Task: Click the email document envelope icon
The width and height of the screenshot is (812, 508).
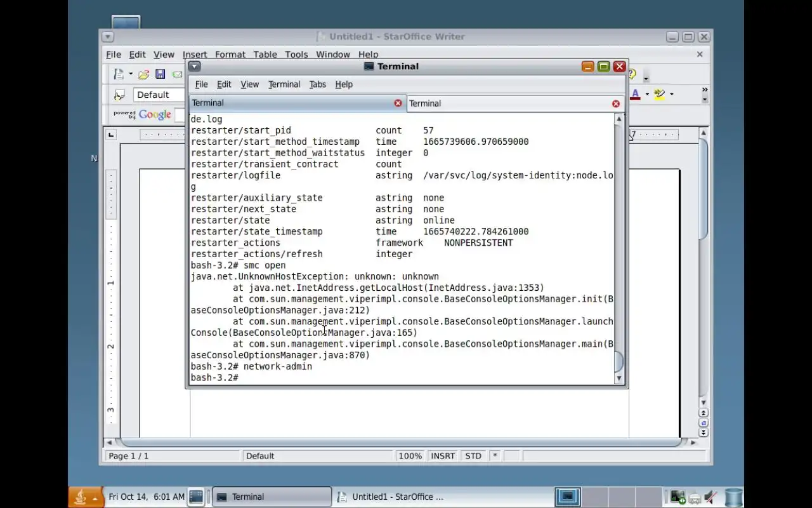Action: click(x=177, y=74)
